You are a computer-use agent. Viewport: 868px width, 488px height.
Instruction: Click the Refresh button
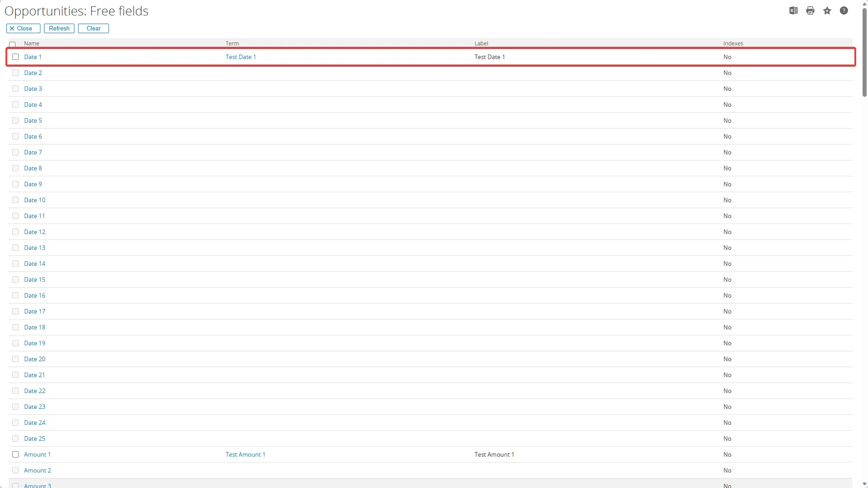coord(59,29)
